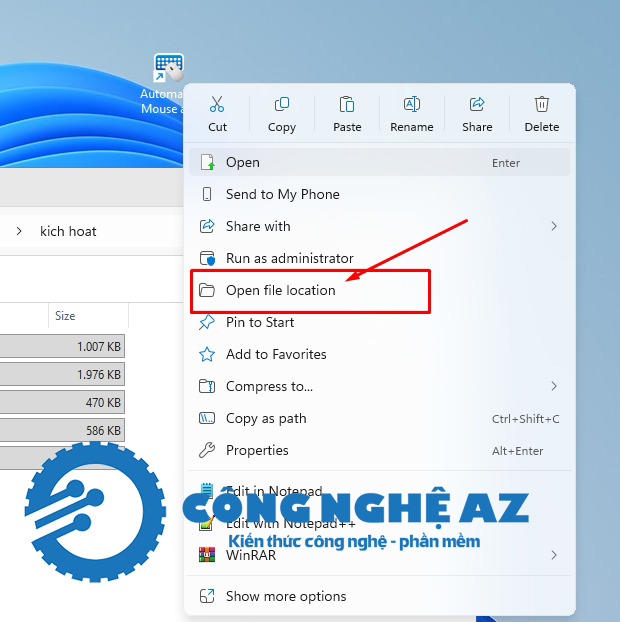Open Properties from context menu
The height and width of the screenshot is (622, 620).
click(x=257, y=450)
